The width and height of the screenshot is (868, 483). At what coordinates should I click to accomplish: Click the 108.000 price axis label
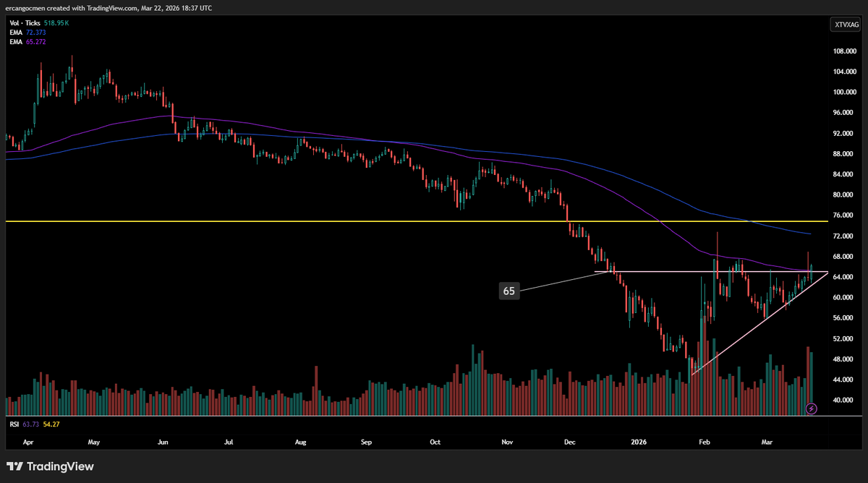tap(844, 51)
